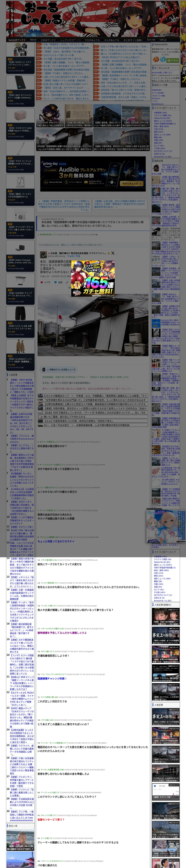Open the アイリスオーヤマ エアコン product ad
The width and height of the screenshot is (186, 868).
tap(20, 223)
